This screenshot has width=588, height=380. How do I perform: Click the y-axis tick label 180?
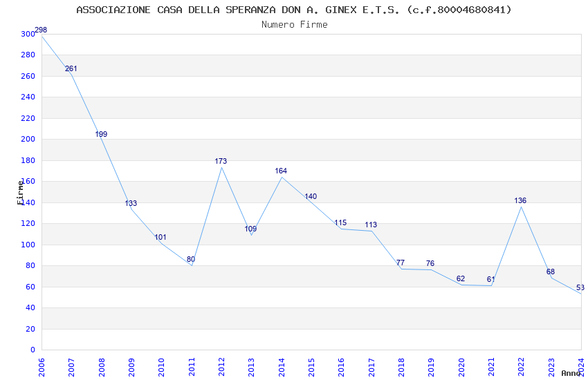click(28, 160)
